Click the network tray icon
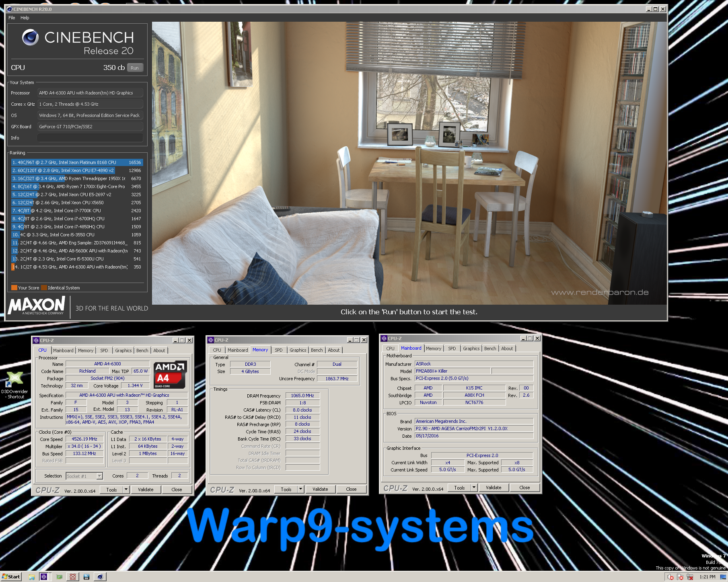This screenshot has height=582, width=728. (x=690, y=577)
